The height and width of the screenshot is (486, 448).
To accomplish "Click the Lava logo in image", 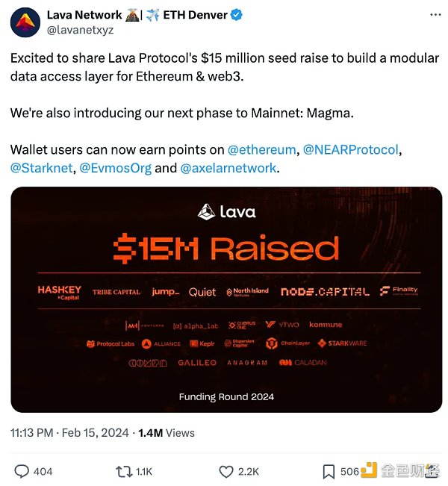I will (x=226, y=212).
